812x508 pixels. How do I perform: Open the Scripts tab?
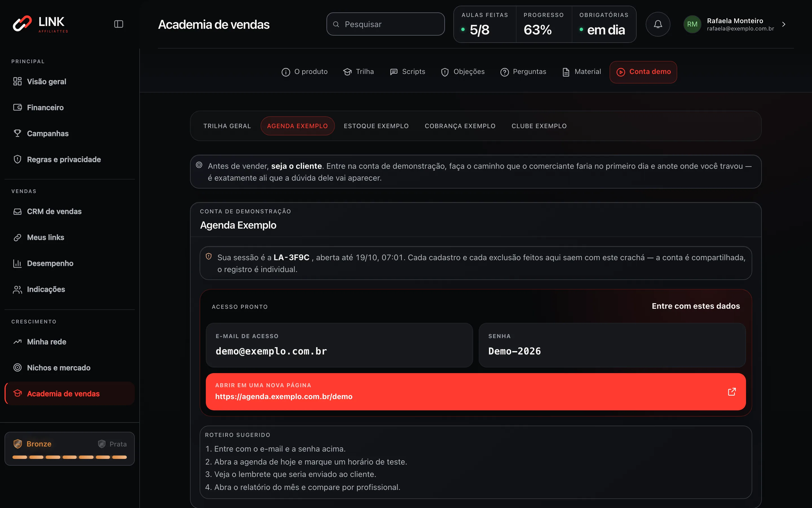click(407, 72)
